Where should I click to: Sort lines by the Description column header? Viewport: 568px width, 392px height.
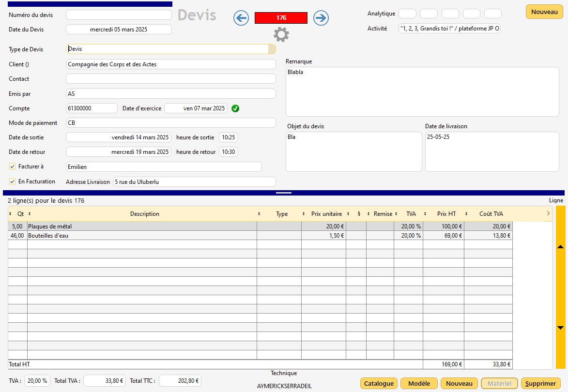point(144,214)
